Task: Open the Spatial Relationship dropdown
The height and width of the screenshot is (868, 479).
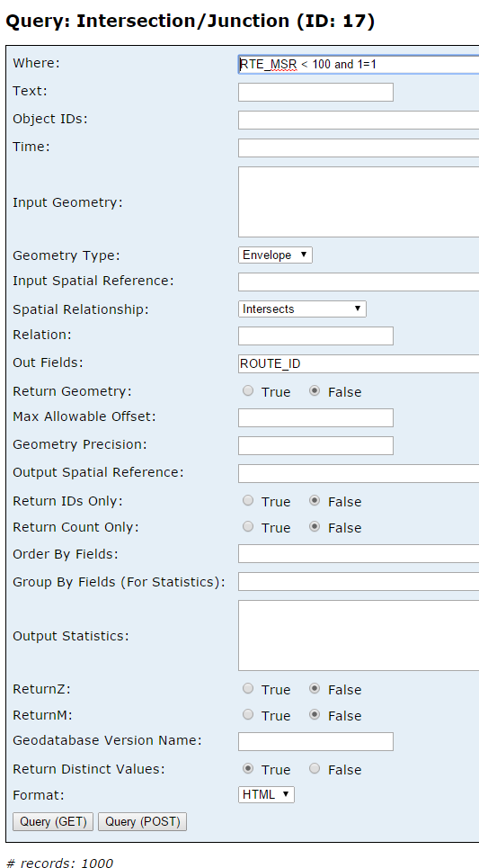Action: tap(302, 309)
